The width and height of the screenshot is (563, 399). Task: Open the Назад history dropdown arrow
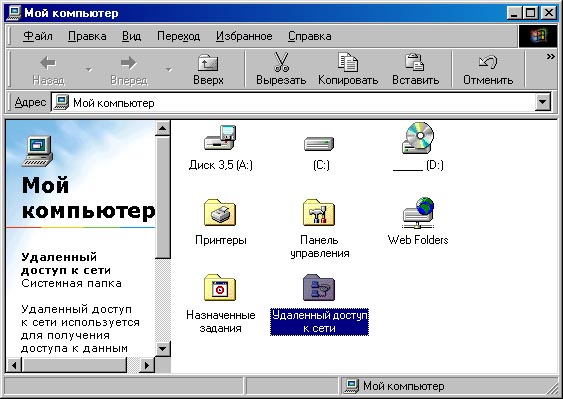pyautogui.click(x=89, y=69)
